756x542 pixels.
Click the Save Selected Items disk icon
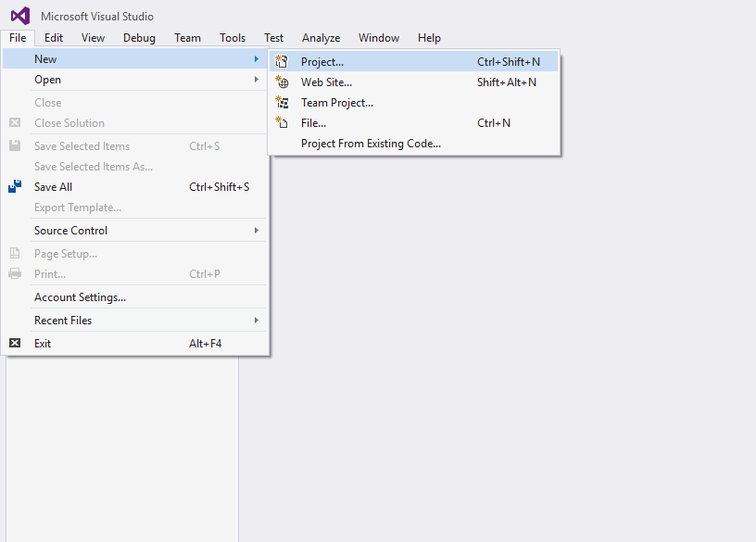15,145
